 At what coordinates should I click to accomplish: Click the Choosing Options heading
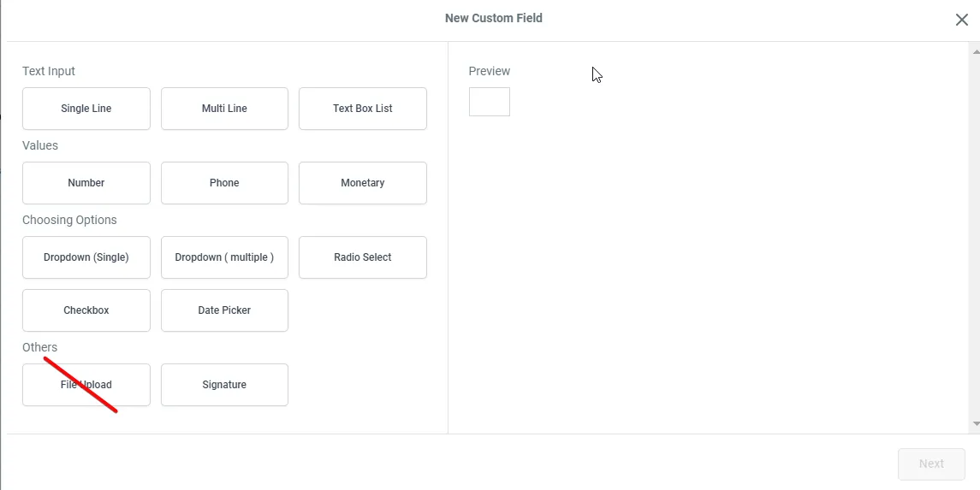point(69,220)
